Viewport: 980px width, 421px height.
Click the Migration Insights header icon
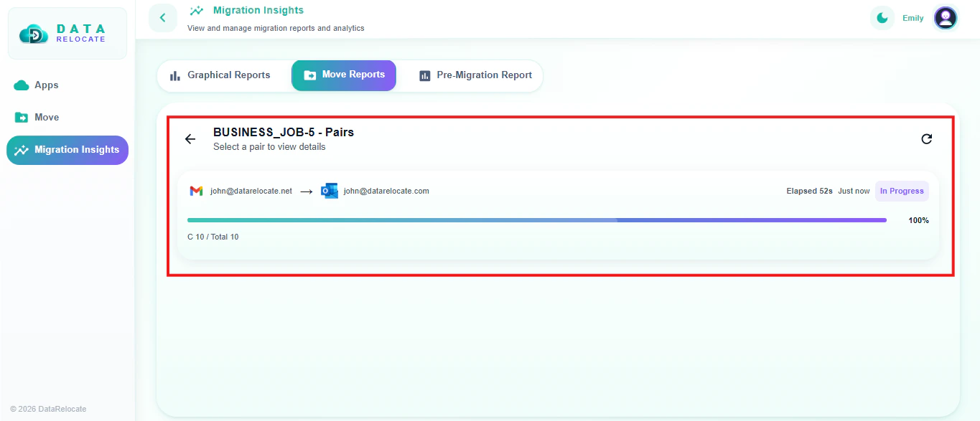(196, 11)
